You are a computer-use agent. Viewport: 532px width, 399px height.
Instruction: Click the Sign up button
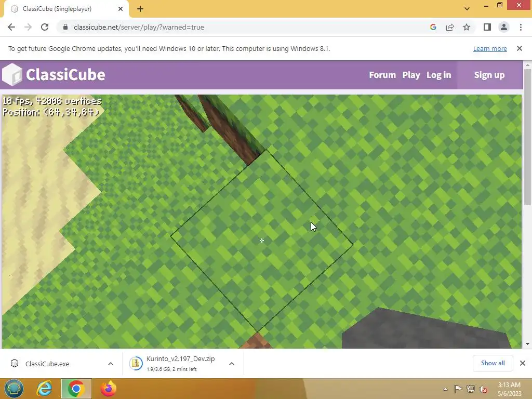click(489, 75)
